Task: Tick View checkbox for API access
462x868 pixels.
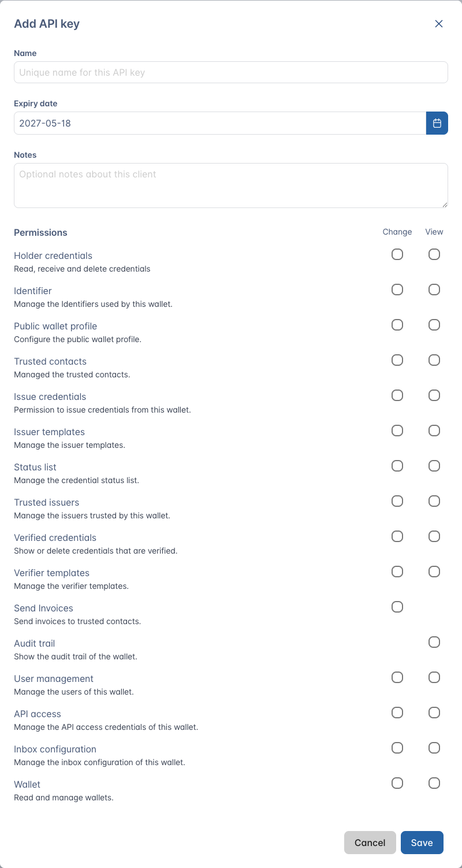Action: (x=434, y=713)
